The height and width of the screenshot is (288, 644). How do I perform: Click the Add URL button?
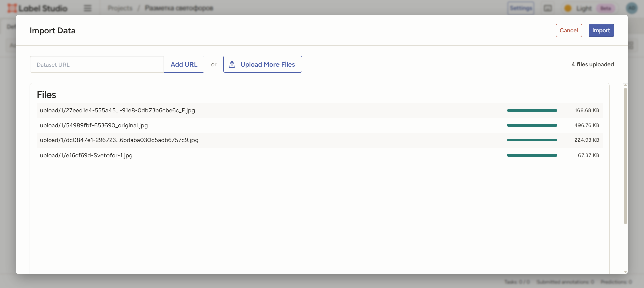coord(184,64)
